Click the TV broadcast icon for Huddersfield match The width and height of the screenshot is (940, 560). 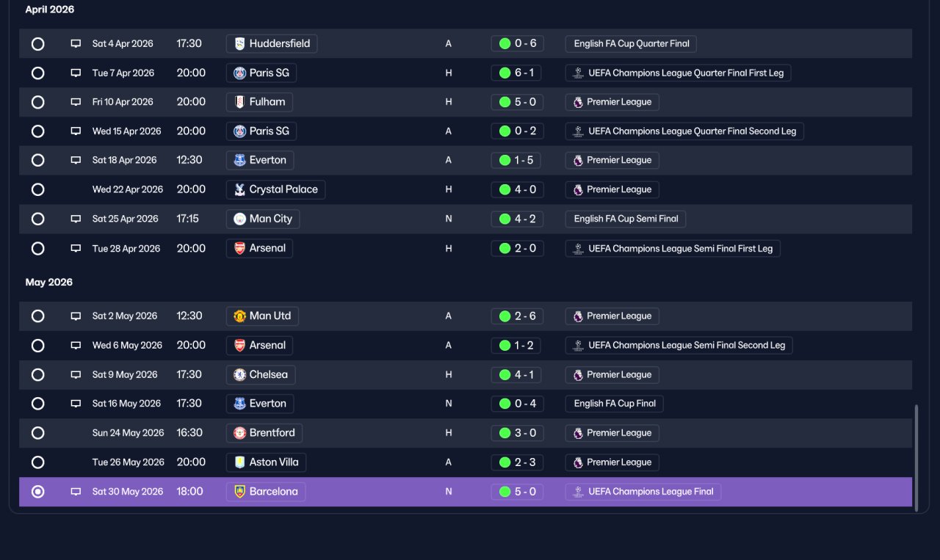point(76,43)
